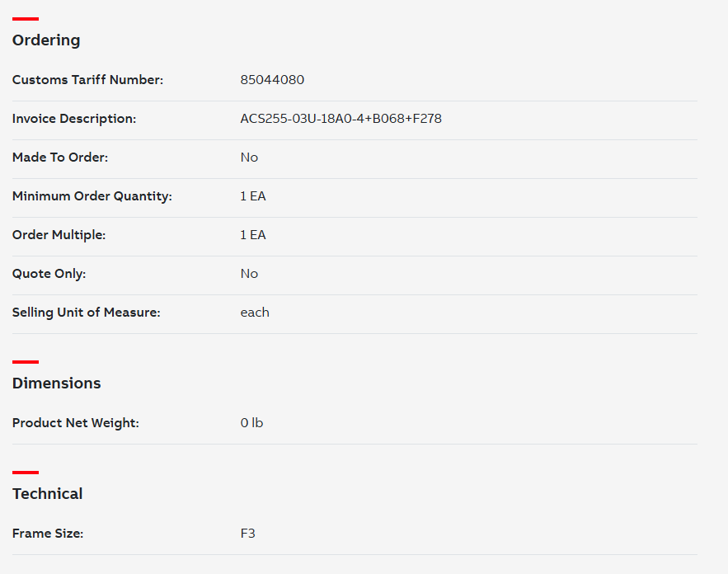Screen dimensions: 728x574
Task: Click the Technical section heading
Action: (47, 494)
